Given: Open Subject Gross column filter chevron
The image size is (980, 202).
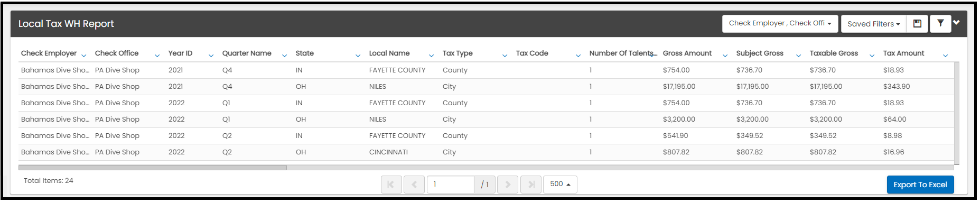Looking at the screenshot, I should (798, 56).
